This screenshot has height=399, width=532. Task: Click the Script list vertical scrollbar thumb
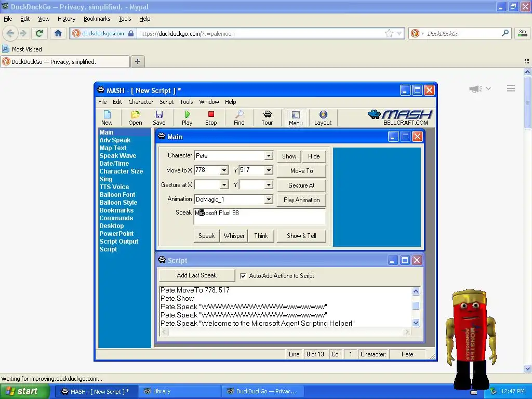pyautogui.click(x=416, y=305)
